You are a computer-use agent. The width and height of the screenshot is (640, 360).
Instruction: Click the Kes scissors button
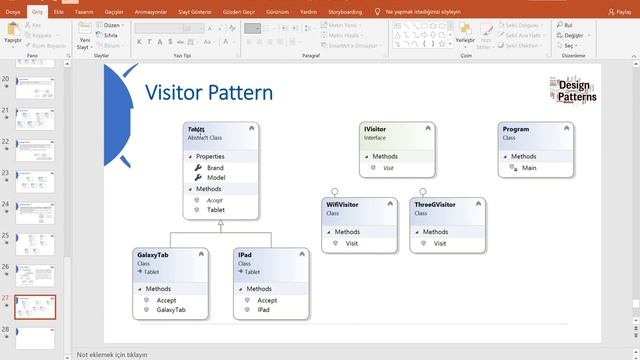(33, 25)
